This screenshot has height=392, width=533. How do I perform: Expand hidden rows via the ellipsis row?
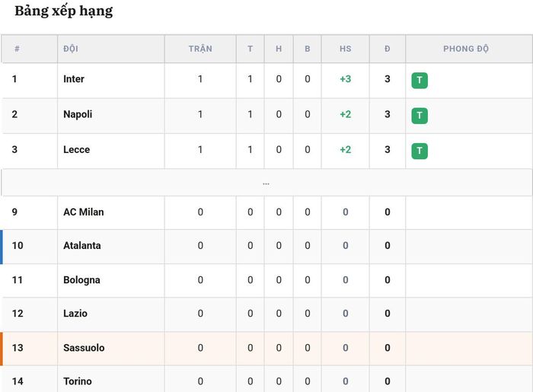(x=266, y=183)
